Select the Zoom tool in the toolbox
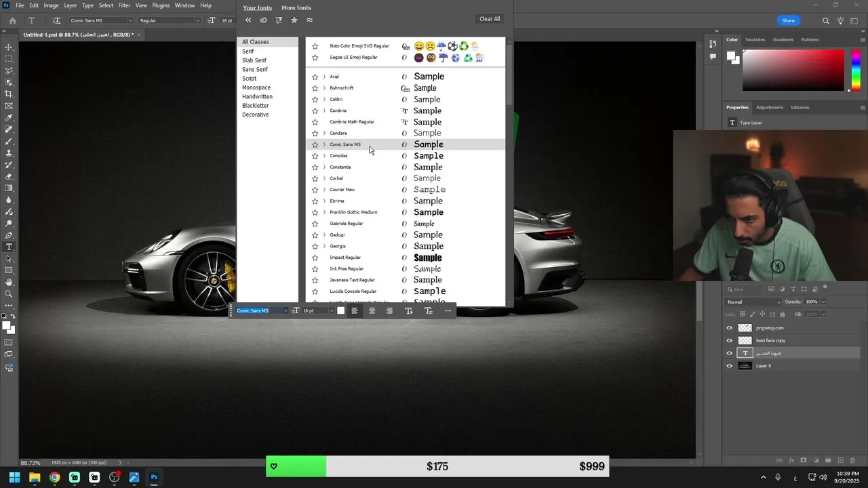Viewport: 868px width, 488px height. pos(9,293)
